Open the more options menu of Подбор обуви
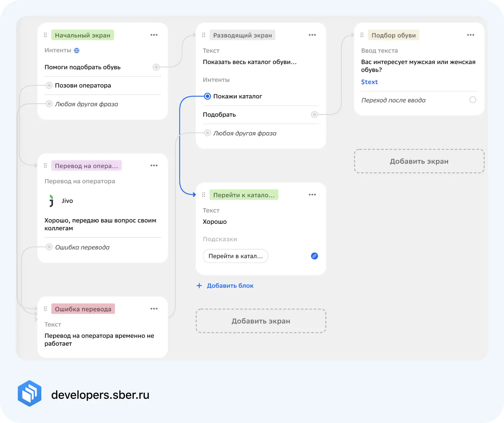Viewport: 504px width, 423px height. tap(470, 35)
